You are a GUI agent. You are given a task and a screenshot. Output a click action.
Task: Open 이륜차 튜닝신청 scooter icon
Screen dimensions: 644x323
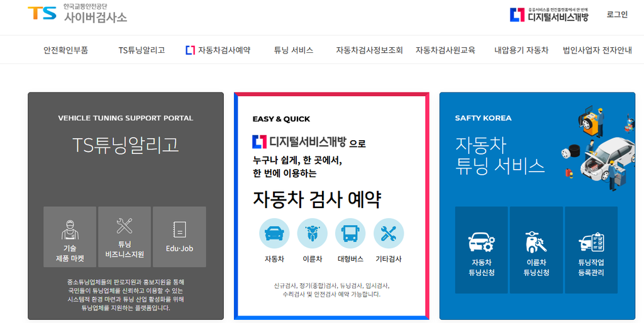(536, 242)
